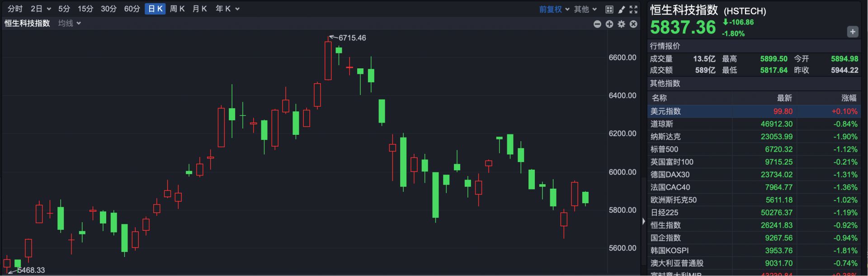Expand the 年K period dropdown
The width and height of the screenshot is (868, 276).
(227, 9)
